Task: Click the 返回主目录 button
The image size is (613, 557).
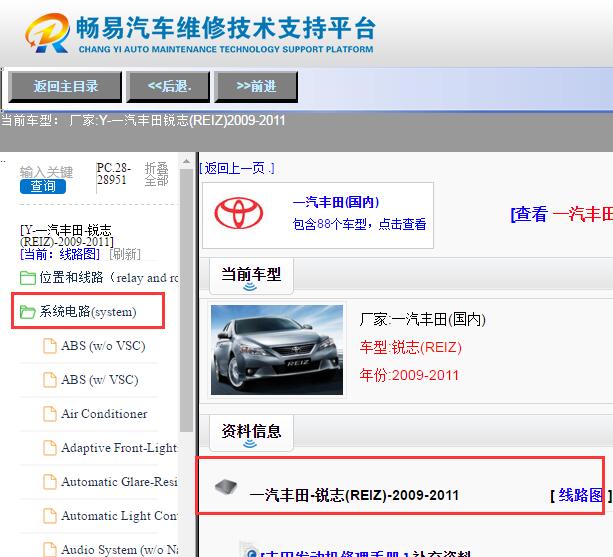Action: [x=65, y=87]
